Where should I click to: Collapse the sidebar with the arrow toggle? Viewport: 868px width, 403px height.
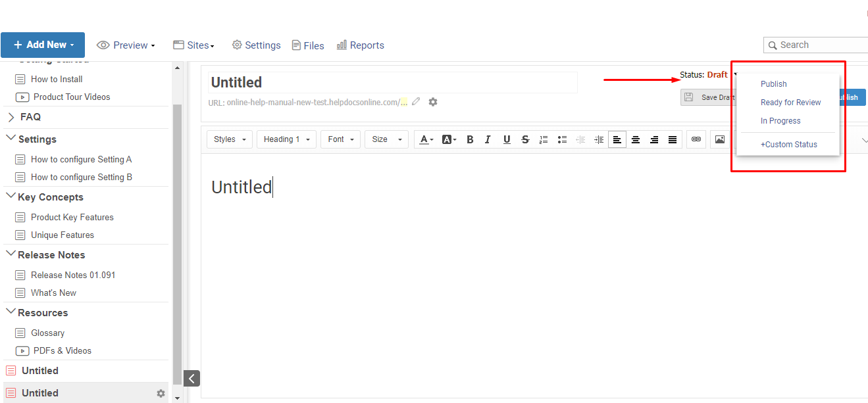[191, 378]
